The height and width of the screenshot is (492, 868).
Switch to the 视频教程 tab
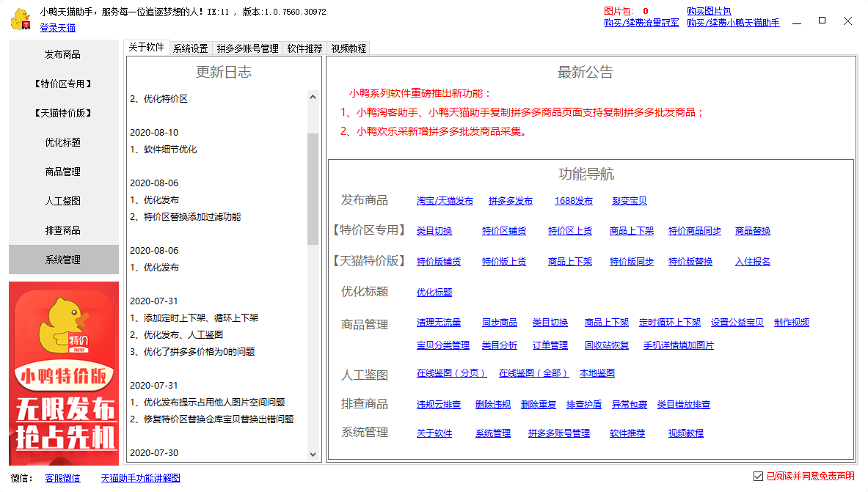pyautogui.click(x=349, y=48)
